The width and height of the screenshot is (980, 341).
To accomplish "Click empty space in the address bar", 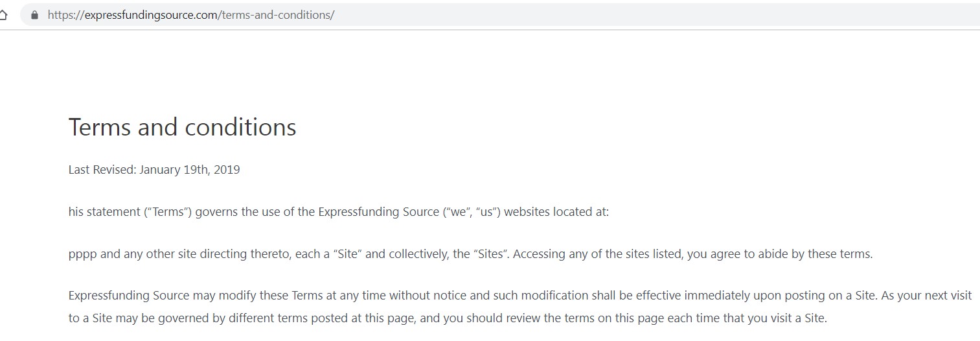I will click(x=648, y=15).
